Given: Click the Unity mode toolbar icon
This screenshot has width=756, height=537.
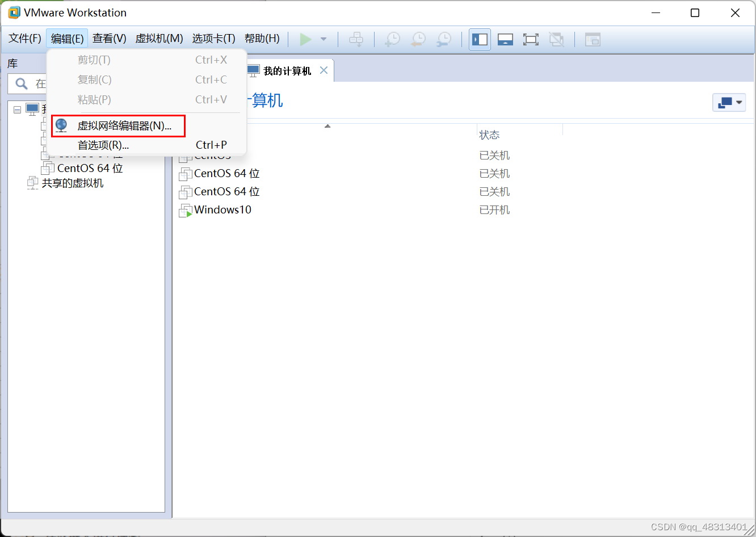Looking at the screenshot, I should tap(556, 39).
